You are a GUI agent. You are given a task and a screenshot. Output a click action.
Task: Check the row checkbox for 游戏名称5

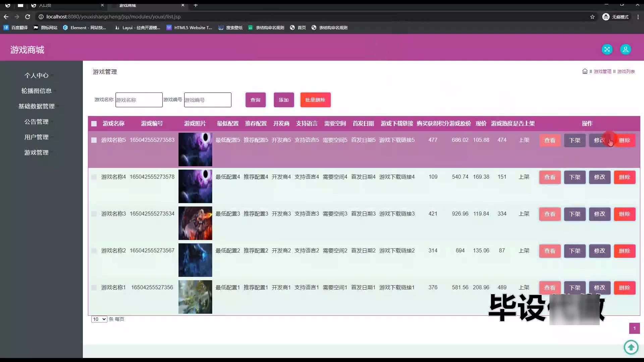[x=94, y=140]
